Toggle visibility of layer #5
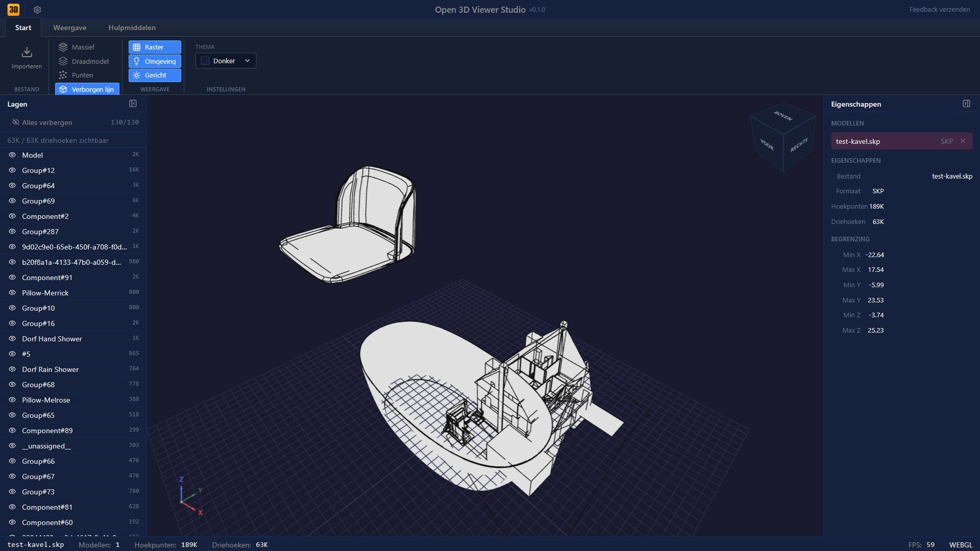The height and width of the screenshot is (551, 980). click(x=12, y=354)
